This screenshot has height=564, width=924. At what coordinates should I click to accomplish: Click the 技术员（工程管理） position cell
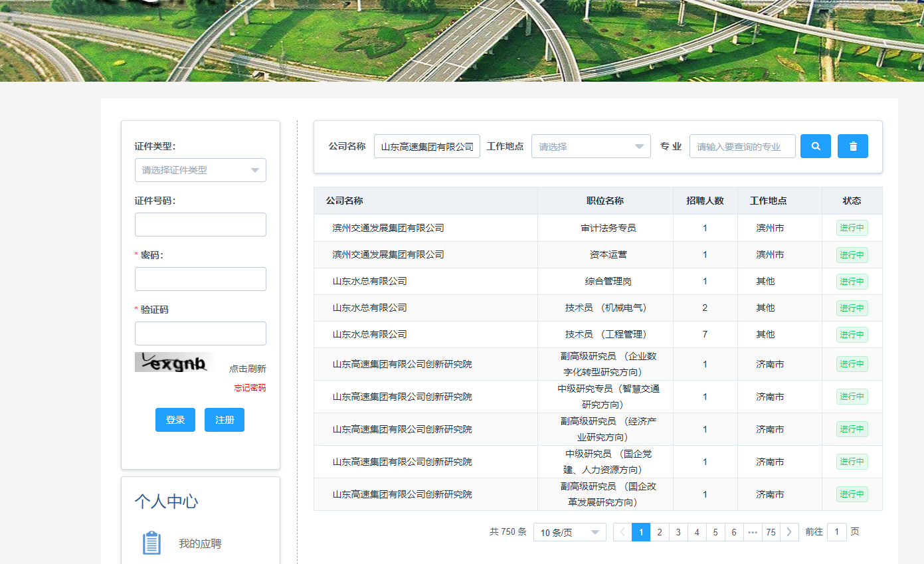click(x=606, y=334)
